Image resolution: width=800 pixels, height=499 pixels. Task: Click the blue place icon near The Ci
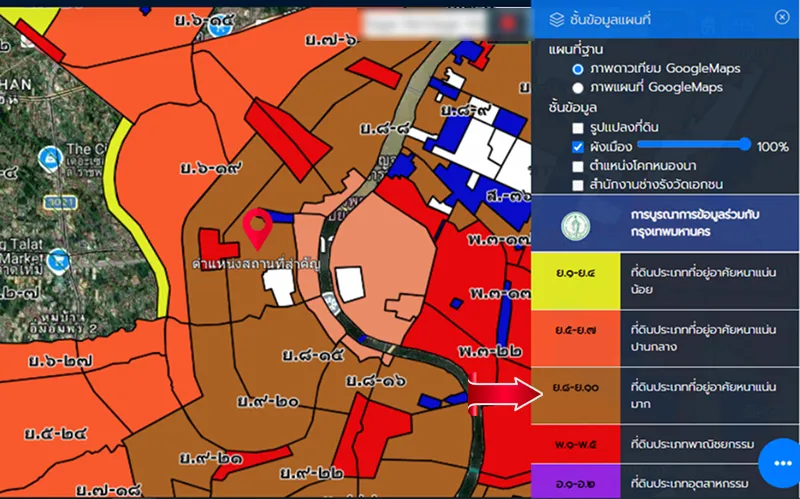point(51,159)
